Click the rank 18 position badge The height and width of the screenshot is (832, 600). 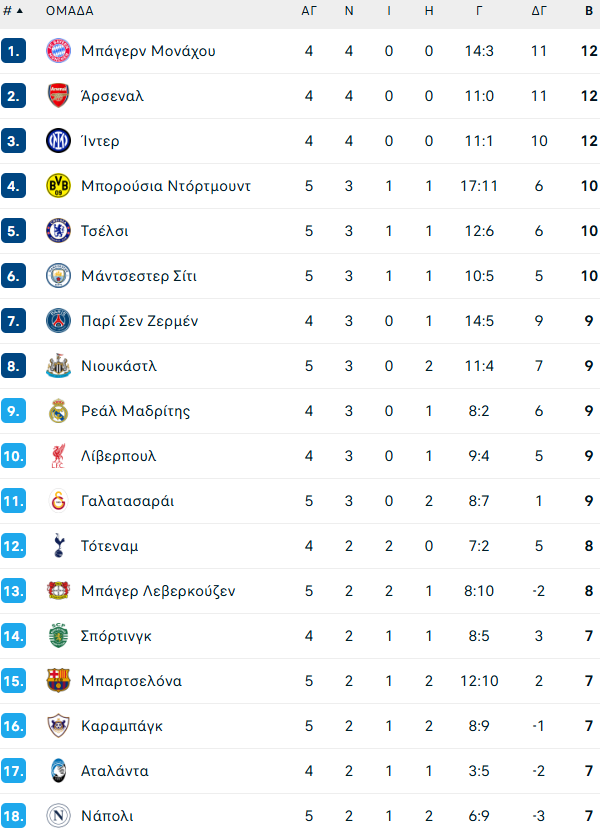pos(13,816)
